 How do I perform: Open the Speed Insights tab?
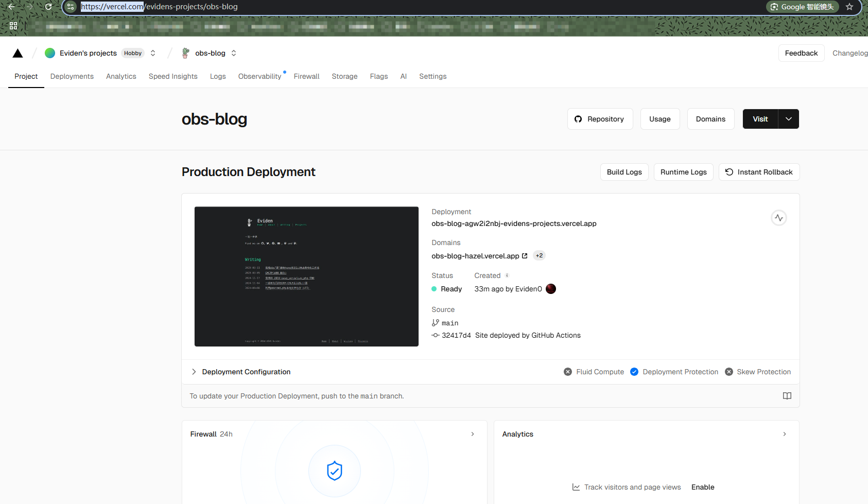pyautogui.click(x=173, y=76)
